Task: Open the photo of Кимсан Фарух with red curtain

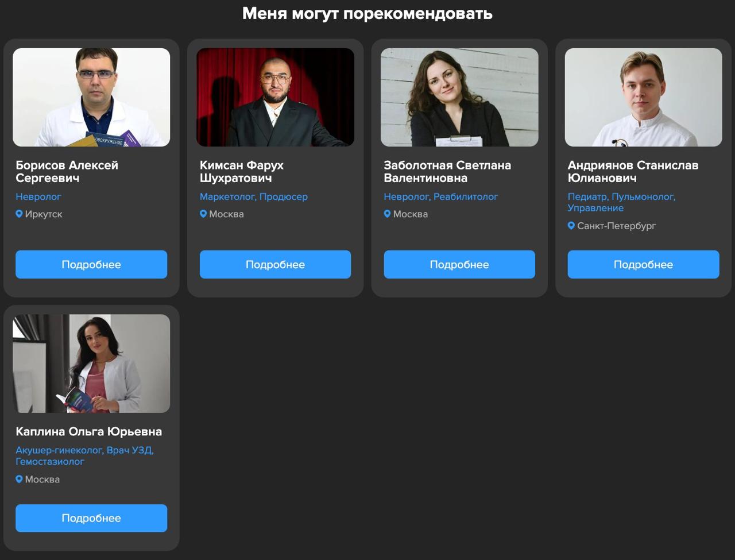Action: click(275, 97)
